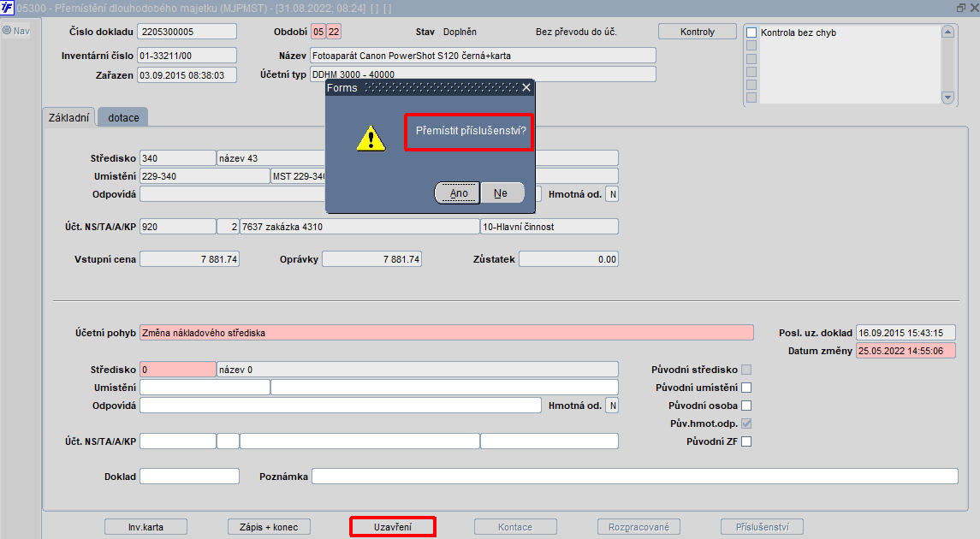Click the Období year field 22
Image resolution: width=980 pixels, height=539 pixels.
point(334,32)
